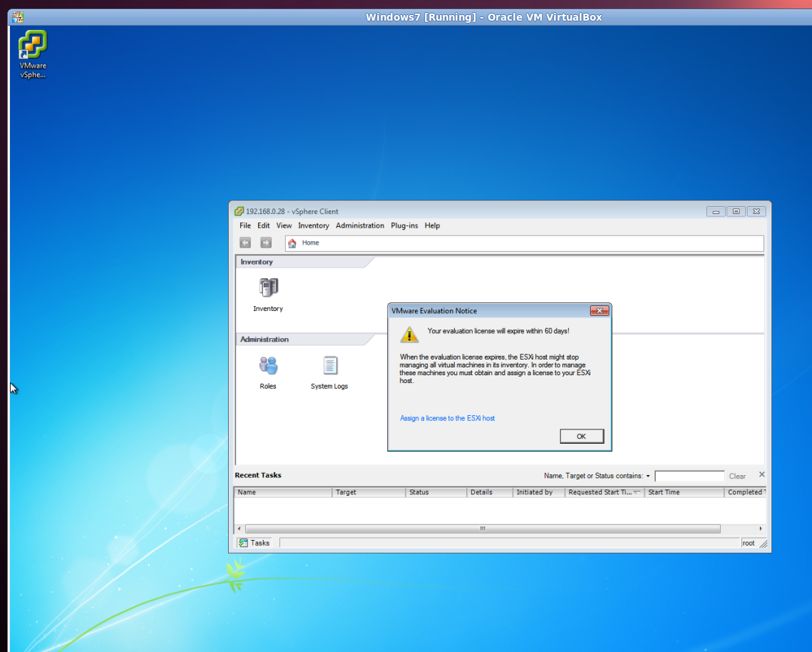
Task: Click OK in the evaluation notice
Action: (582, 437)
